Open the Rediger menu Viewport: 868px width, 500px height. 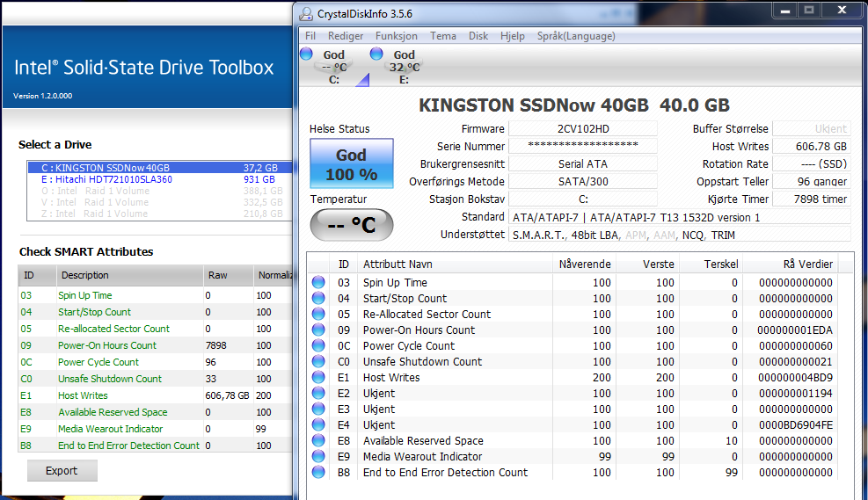(346, 36)
